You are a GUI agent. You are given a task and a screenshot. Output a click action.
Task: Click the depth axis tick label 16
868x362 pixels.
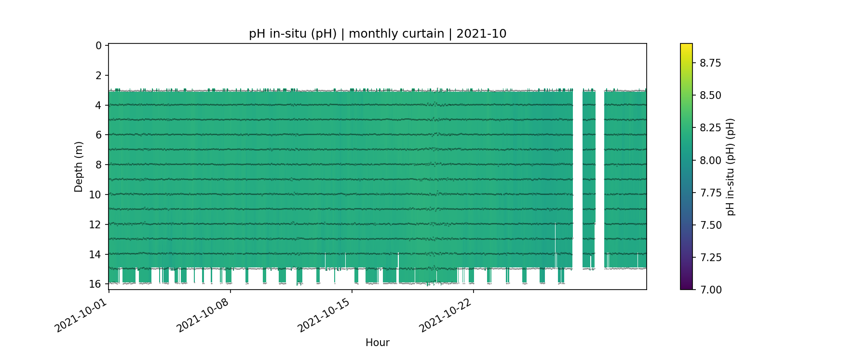[95, 284]
